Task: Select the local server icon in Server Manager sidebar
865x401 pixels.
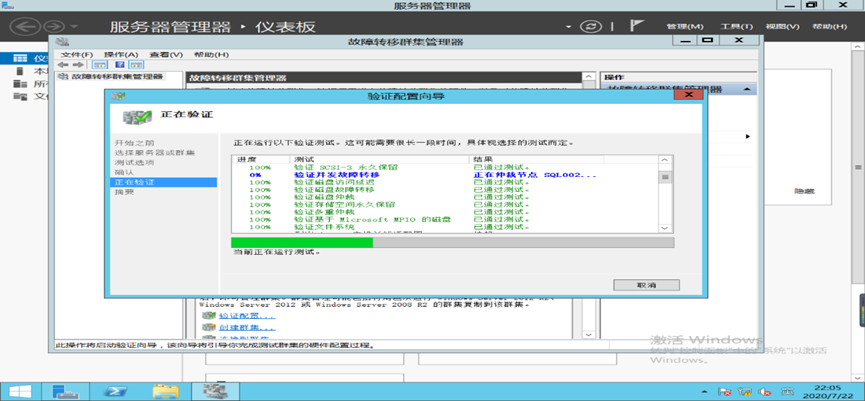Action: 20,71
